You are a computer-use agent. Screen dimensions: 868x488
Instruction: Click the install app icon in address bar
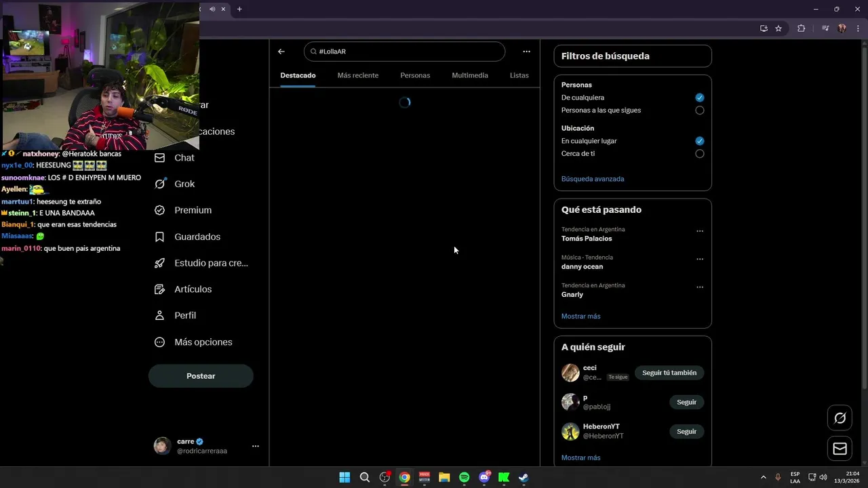tap(764, 28)
